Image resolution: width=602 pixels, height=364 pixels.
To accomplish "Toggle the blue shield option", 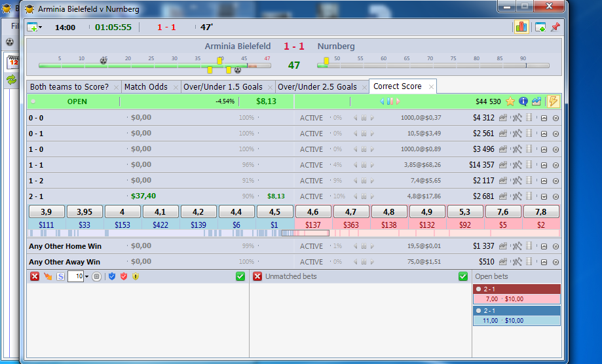I will (x=112, y=276).
